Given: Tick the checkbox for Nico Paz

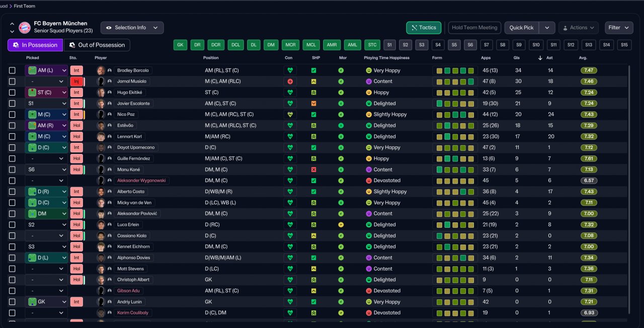Looking at the screenshot, I should coord(12,114).
